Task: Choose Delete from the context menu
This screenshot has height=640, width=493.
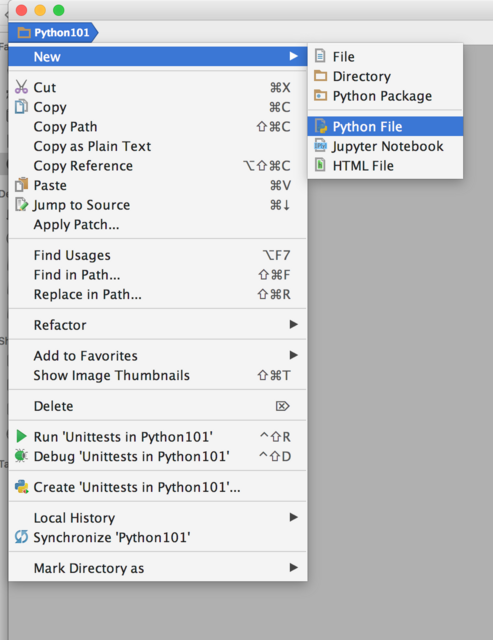Action: click(x=158, y=406)
